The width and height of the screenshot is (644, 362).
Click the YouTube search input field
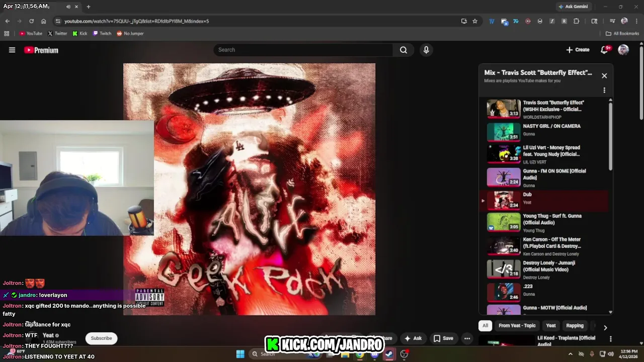pyautogui.click(x=303, y=50)
